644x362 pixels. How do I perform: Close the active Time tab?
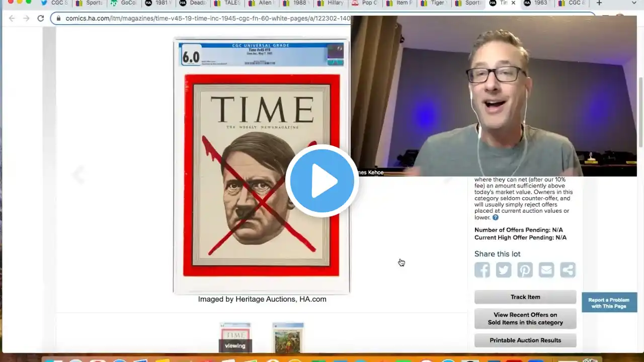tap(513, 3)
